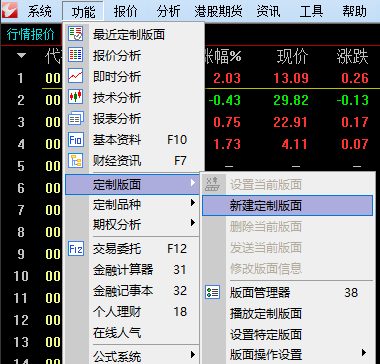Sort by 现价 column header
Viewport: 380px width, 364px height.
point(292,57)
